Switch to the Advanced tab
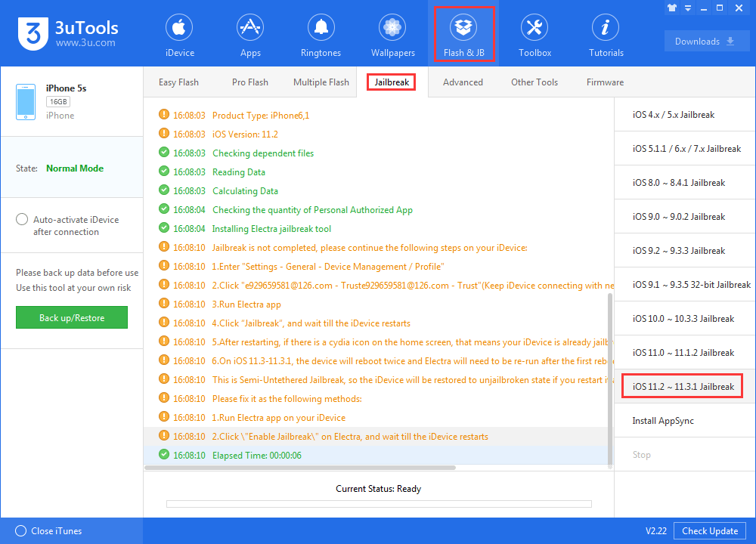Screen dimensions: 756x544 (463, 82)
